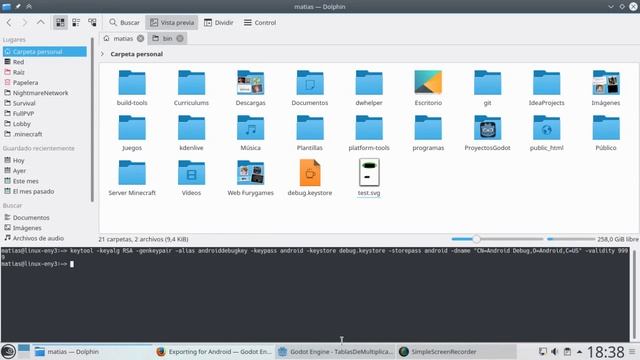Split the view with Dividir
Image resolution: width=640 pixels, height=360 pixels.
pos(218,23)
